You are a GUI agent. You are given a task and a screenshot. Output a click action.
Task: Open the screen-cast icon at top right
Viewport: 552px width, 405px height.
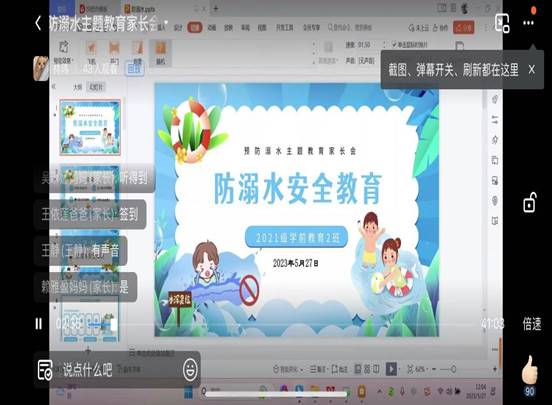tap(502, 23)
